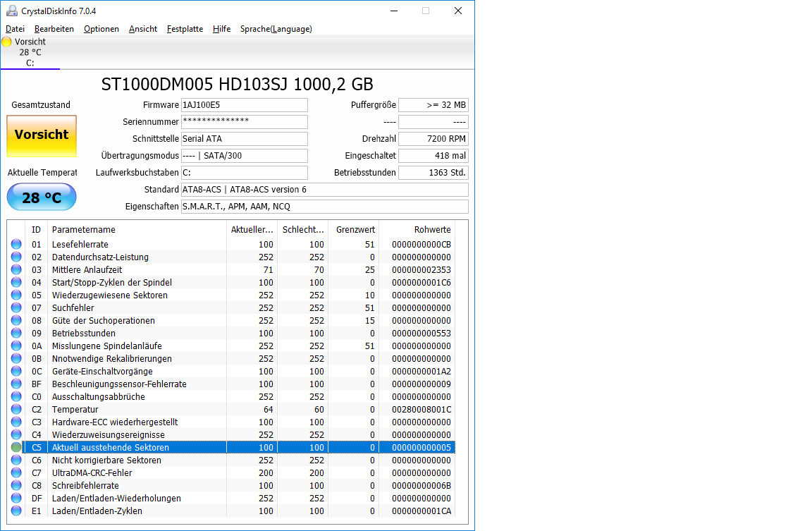Select the C: disk tab with Vorsicht status
The image size is (812, 531).
pos(30,52)
